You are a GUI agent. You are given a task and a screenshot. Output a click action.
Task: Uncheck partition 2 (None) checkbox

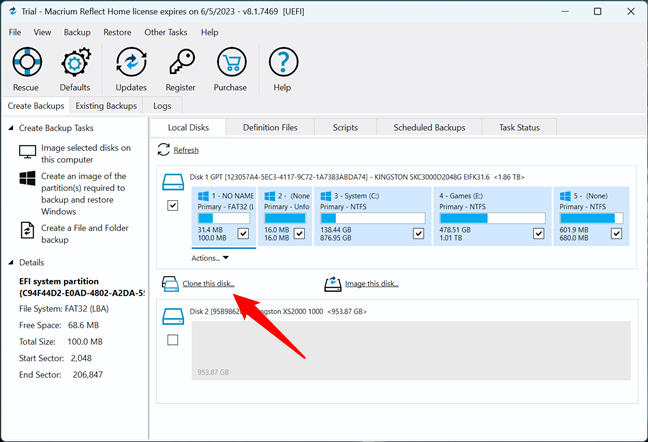299,233
